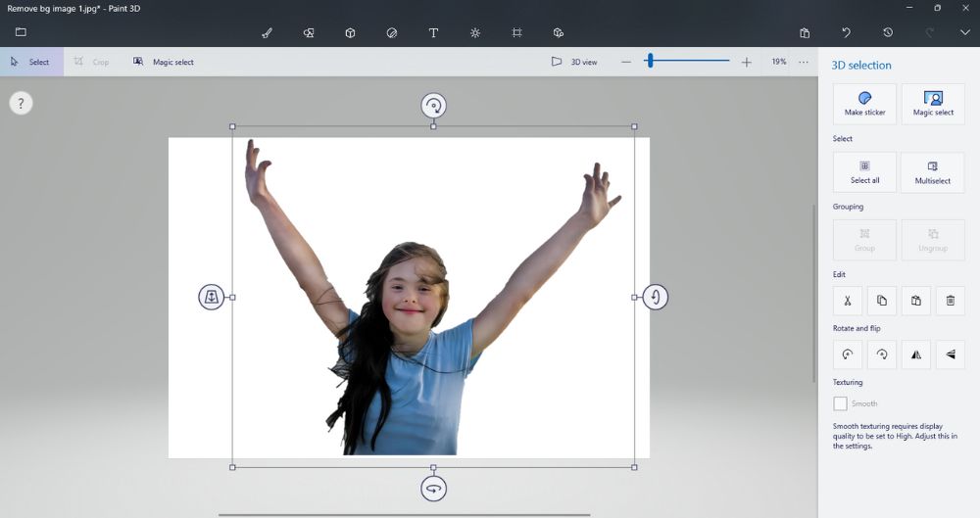Open the Stickers panel

392,32
